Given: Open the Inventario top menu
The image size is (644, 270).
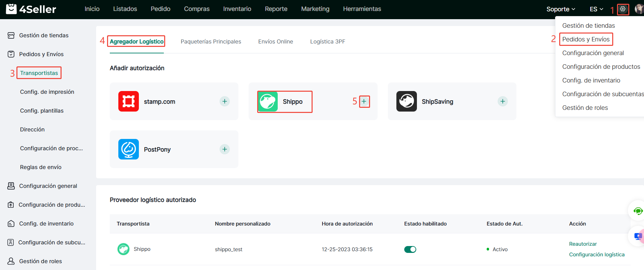Looking at the screenshot, I should (237, 9).
